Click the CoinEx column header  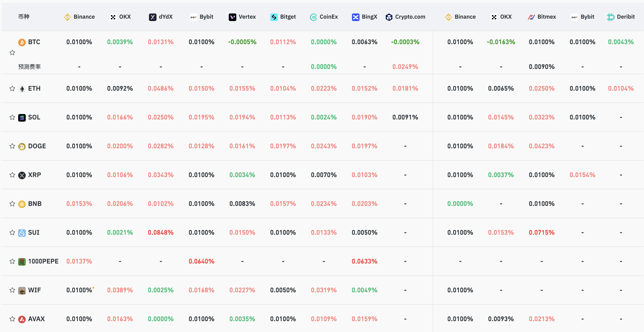(x=324, y=17)
